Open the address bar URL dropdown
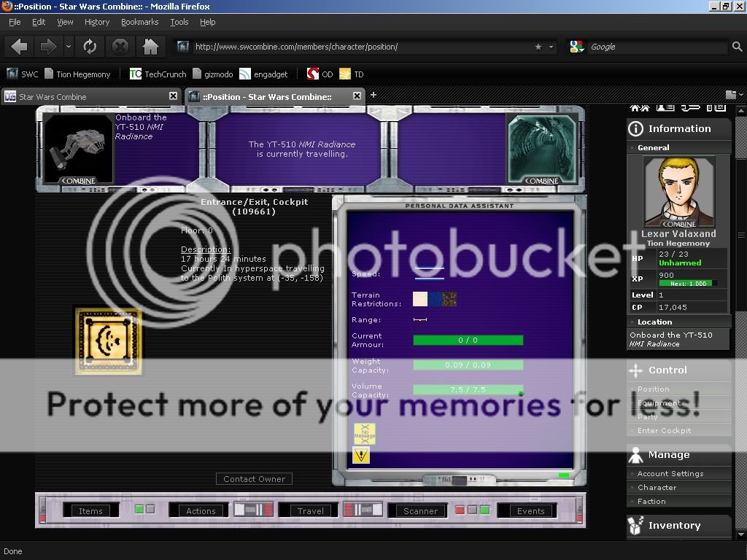 tap(551, 47)
